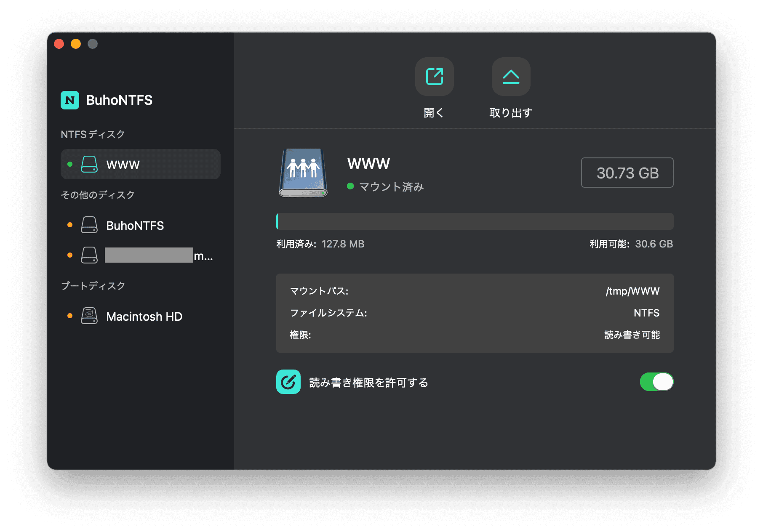
Task: Click the Macintosh HD hard drive icon
Action: coord(89,316)
